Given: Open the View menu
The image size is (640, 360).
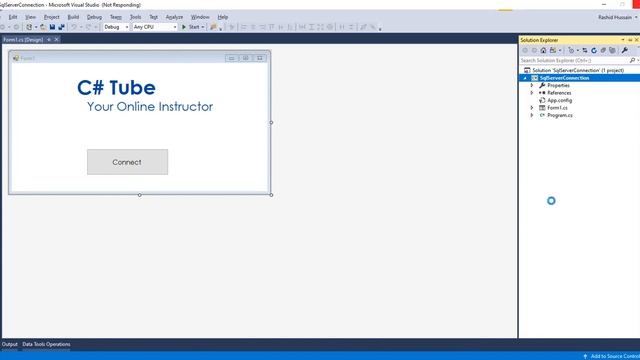Looking at the screenshot, I should point(31,17).
